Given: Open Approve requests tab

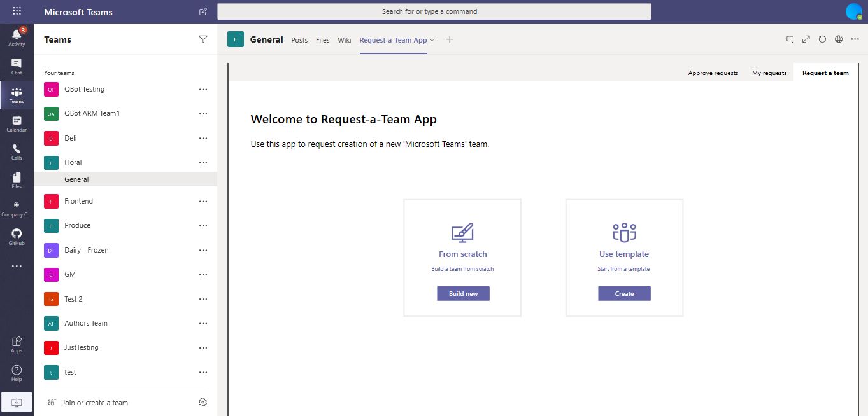Looking at the screenshot, I should (x=713, y=73).
